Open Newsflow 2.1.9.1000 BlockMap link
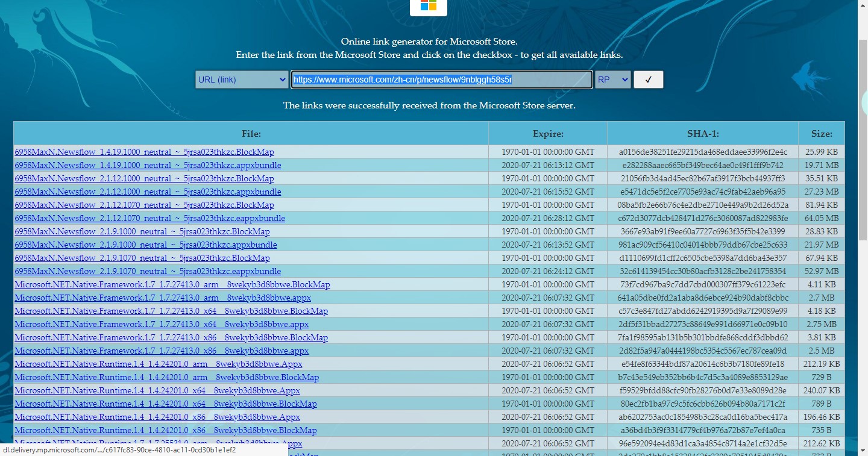This screenshot has height=456, width=868. point(142,231)
